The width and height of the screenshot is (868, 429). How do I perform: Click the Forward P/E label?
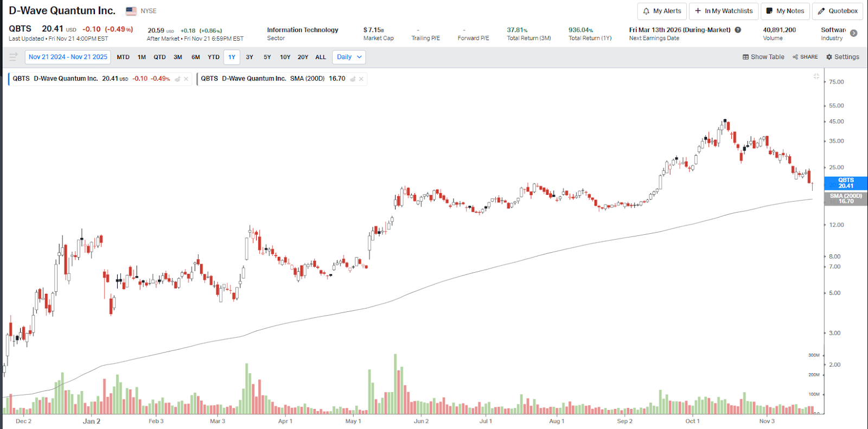[x=473, y=38]
